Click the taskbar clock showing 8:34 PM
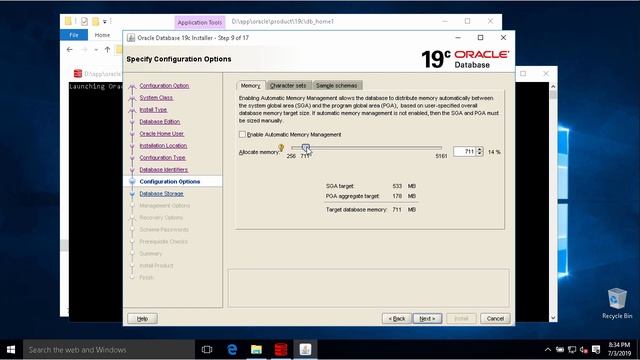Screen dimensions: 640x360 [x=619, y=349]
